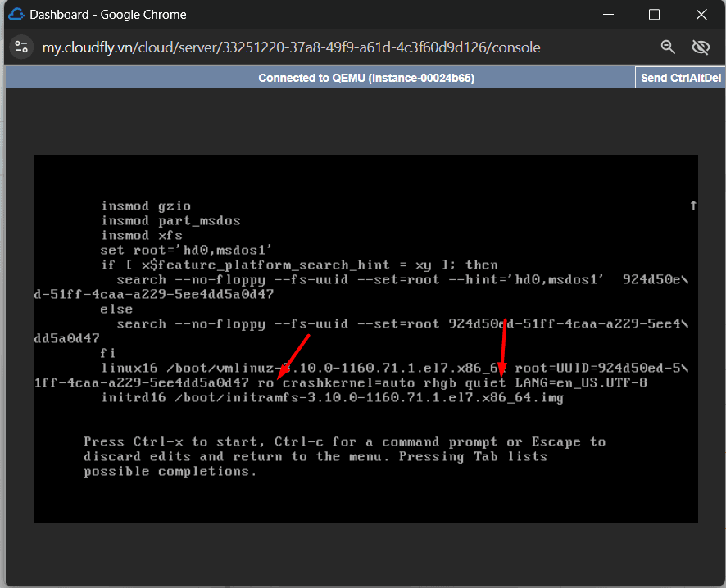Image resolution: width=726 pixels, height=588 pixels.
Task: Click the 'insmod gzio' line in console
Action: [146, 206]
